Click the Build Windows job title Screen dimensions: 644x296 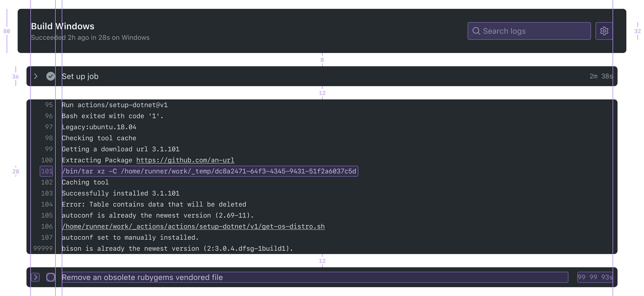coord(63,26)
